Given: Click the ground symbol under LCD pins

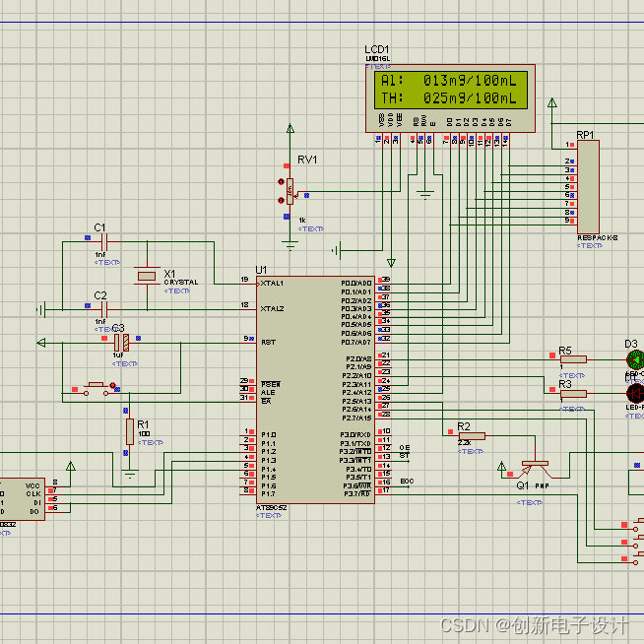Looking at the screenshot, I should (x=425, y=195).
